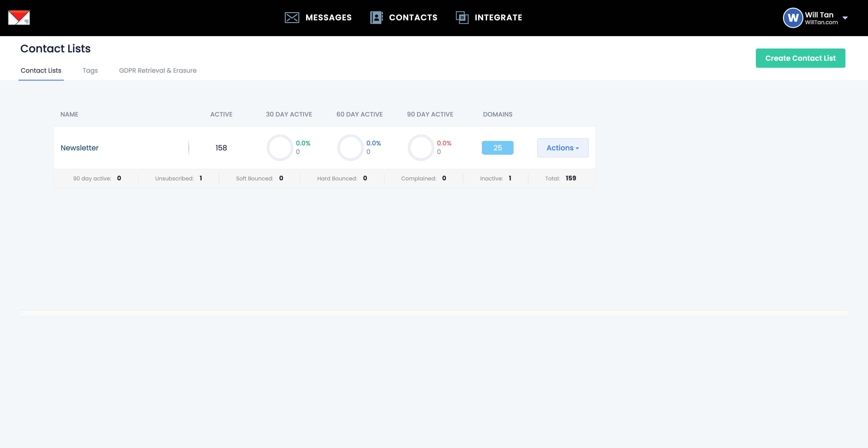Open the INTEGRATE menu item
868x448 pixels.
click(x=498, y=18)
